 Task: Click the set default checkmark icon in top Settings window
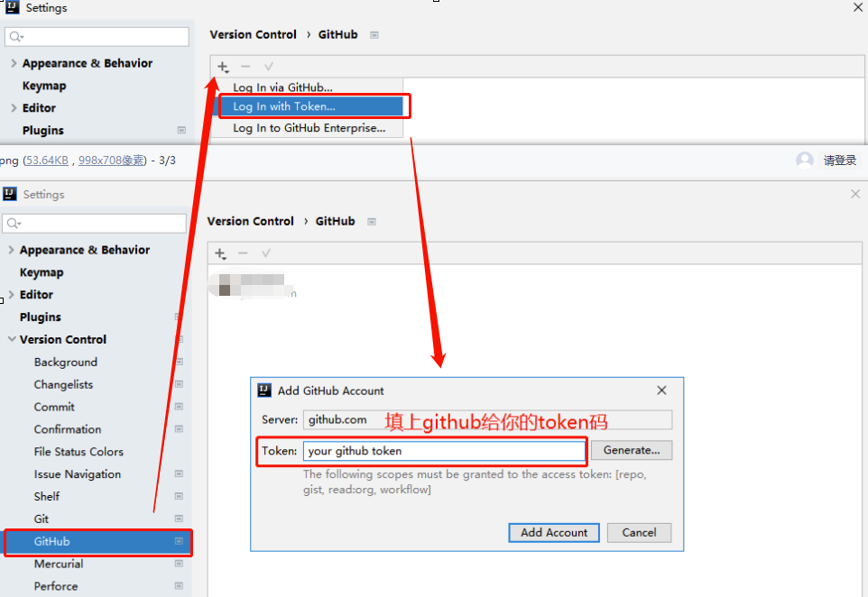pyautogui.click(x=269, y=67)
